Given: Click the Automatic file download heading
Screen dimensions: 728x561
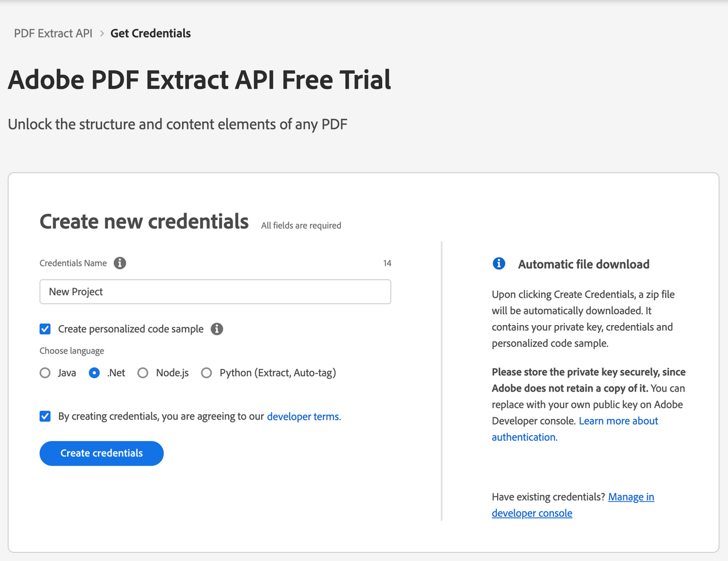Looking at the screenshot, I should tap(584, 264).
